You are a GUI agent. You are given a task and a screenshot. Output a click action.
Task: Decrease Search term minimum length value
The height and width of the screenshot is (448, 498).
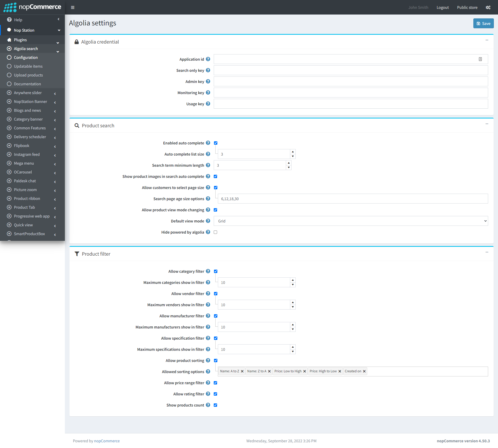click(289, 167)
